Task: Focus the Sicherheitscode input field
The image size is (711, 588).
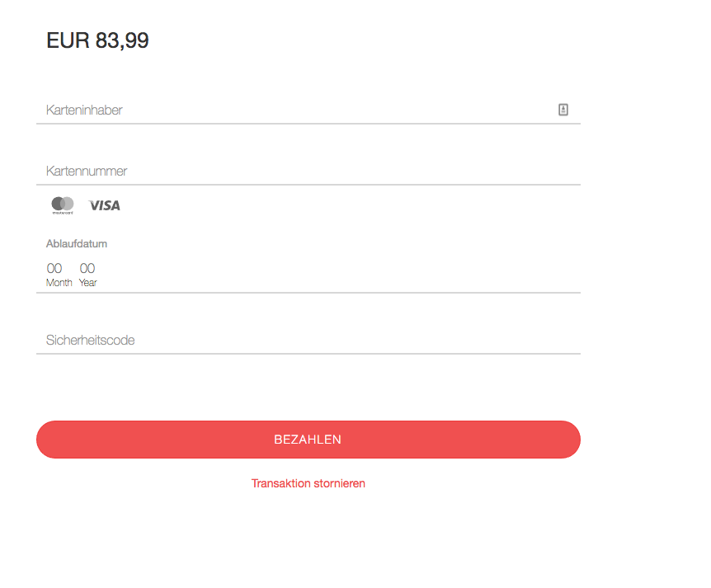Action: 308,341
